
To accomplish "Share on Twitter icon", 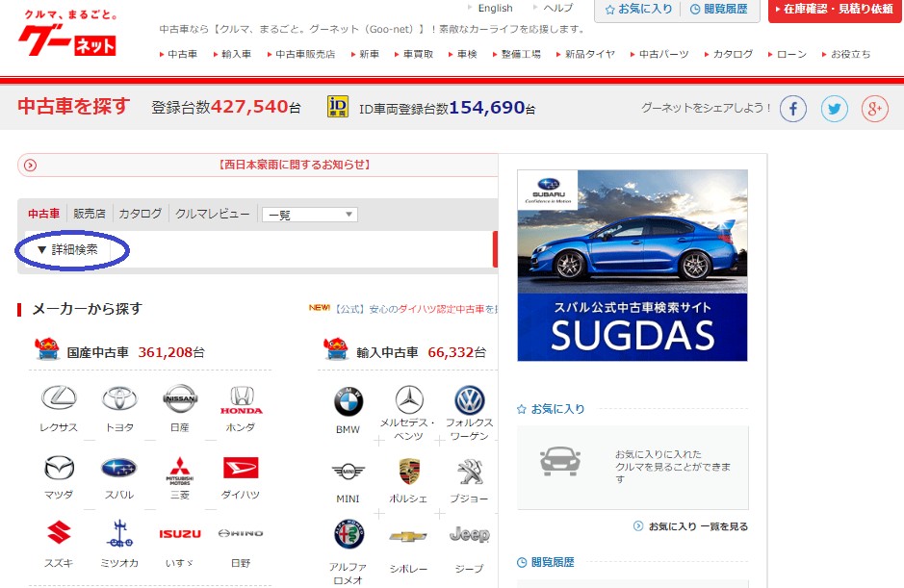I will pyautogui.click(x=835, y=109).
